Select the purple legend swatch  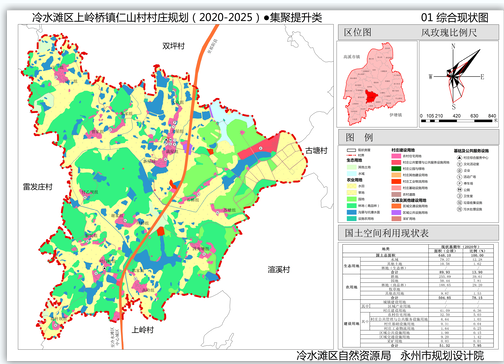(396, 212)
